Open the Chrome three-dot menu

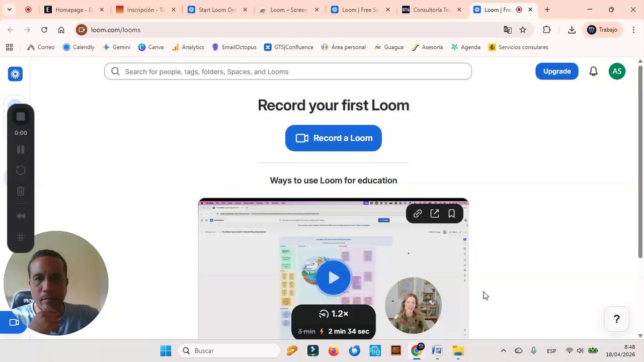pos(634,30)
